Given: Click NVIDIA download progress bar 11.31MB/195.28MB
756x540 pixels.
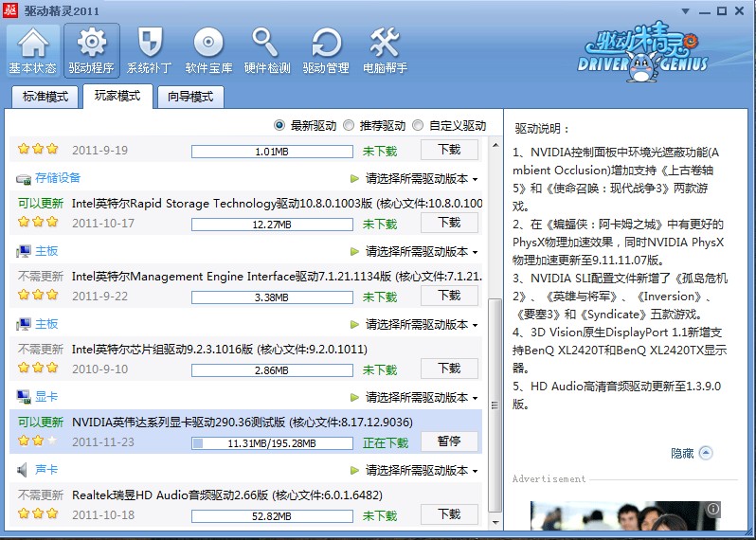Looking at the screenshot, I should coord(272,443).
